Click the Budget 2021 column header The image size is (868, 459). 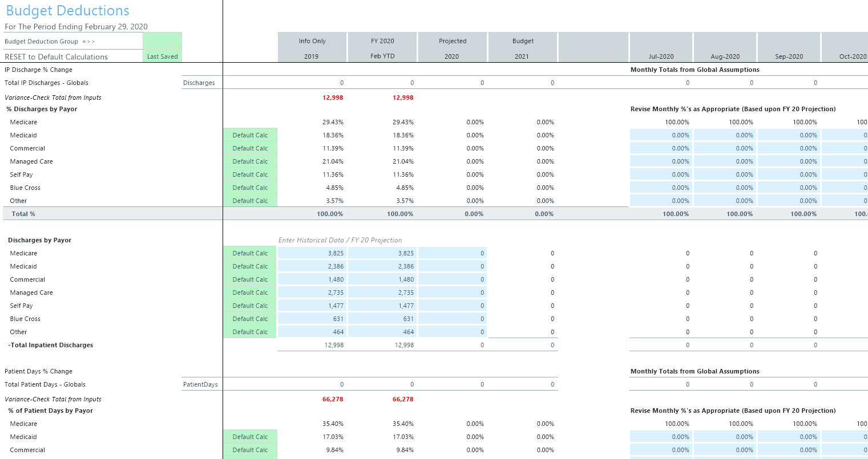click(523, 48)
